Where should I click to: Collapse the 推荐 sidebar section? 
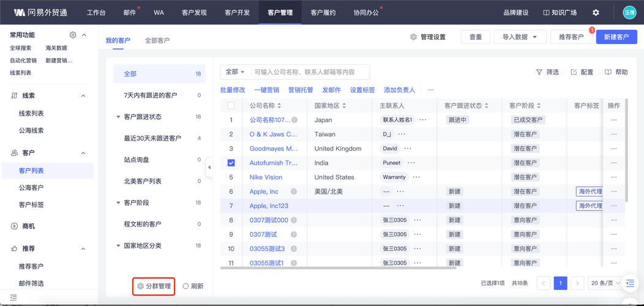click(x=83, y=249)
